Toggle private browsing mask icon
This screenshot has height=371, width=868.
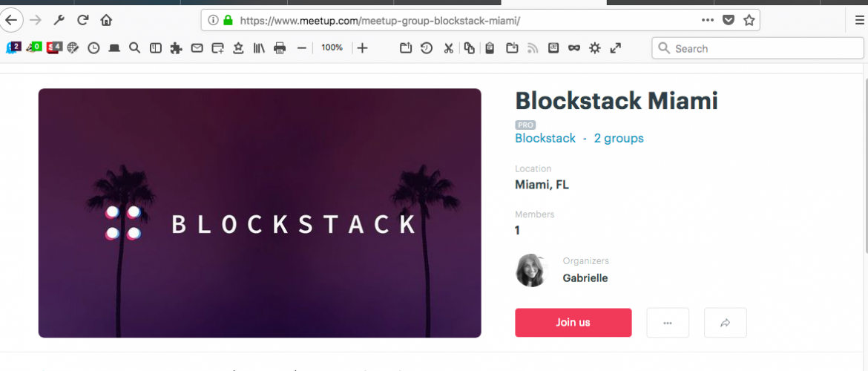tap(573, 48)
